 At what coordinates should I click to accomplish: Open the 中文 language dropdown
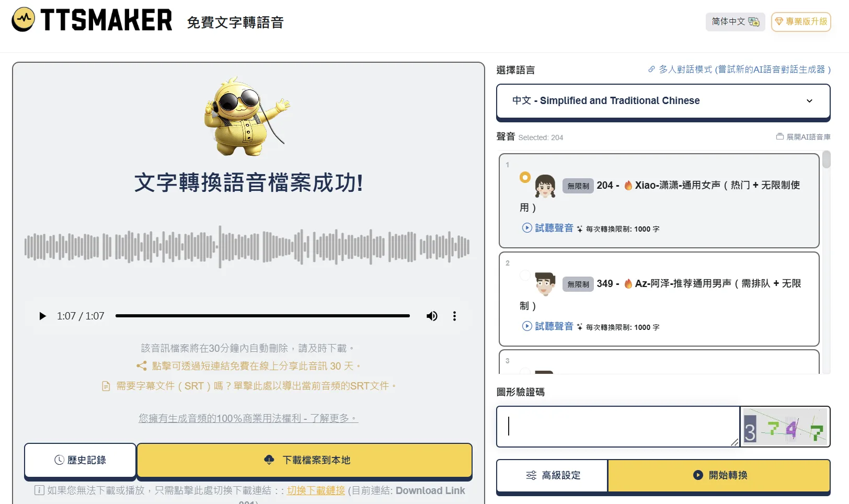point(663,101)
